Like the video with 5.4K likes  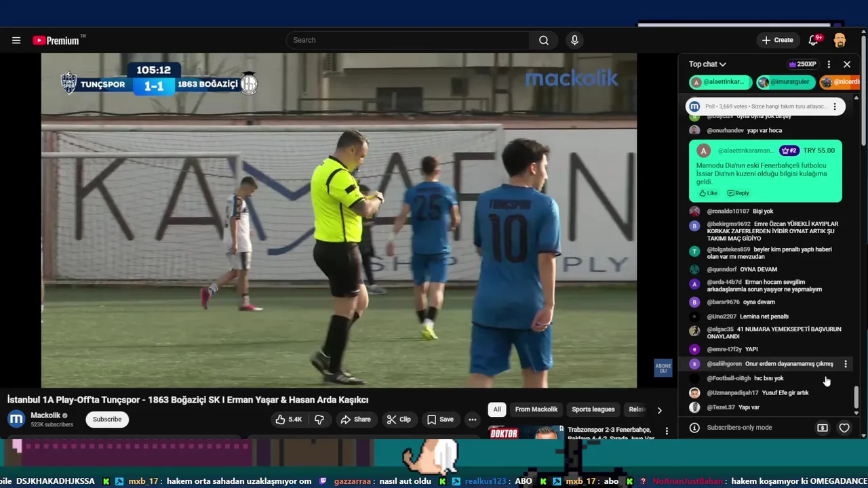[x=288, y=420]
